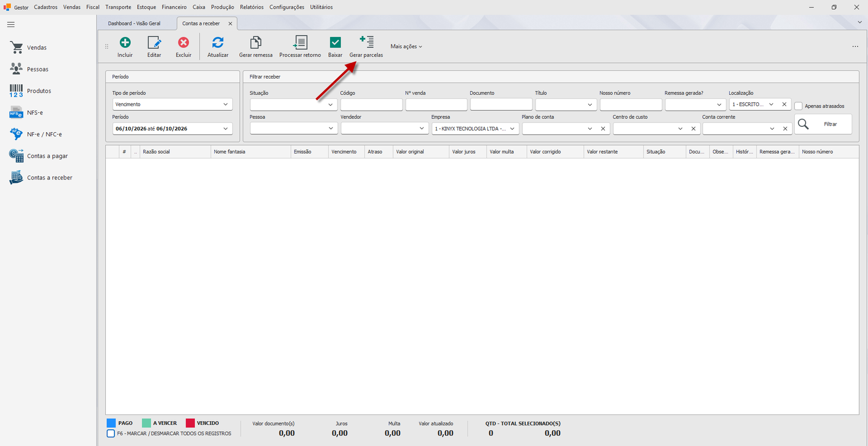The width and height of the screenshot is (868, 446).
Task: Click the red VENCIDO color swatch
Action: point(190,423)
